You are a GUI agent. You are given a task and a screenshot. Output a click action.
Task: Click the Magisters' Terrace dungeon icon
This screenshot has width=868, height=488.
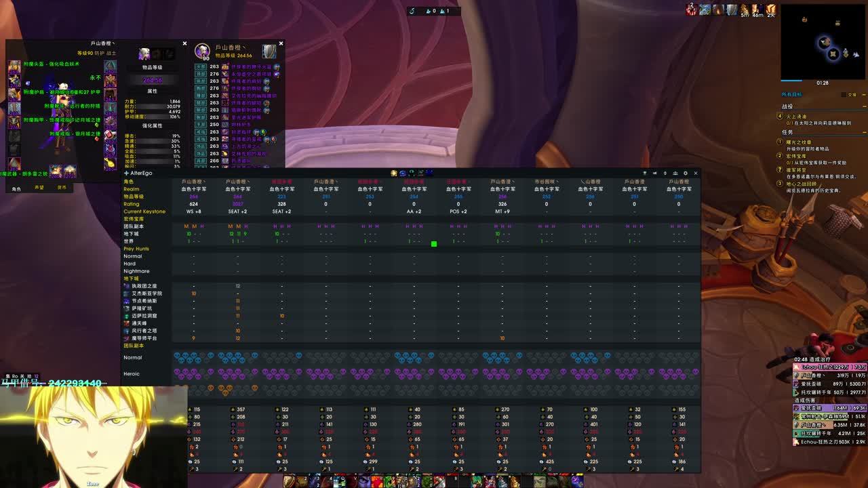point(126,338)
